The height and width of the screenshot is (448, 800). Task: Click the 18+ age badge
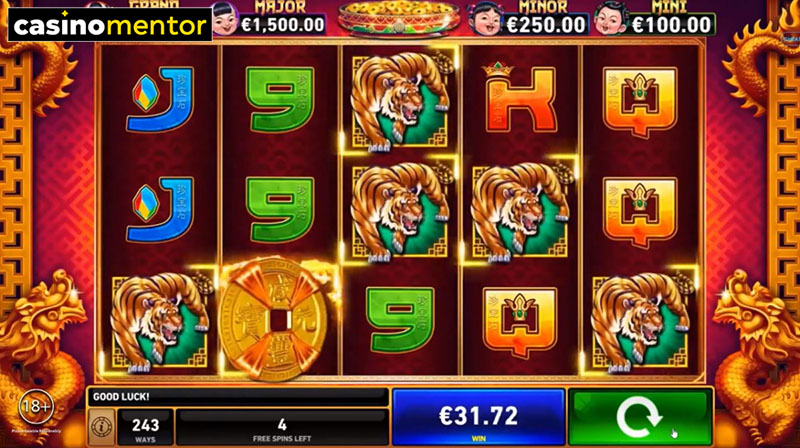tap(36, 407)
